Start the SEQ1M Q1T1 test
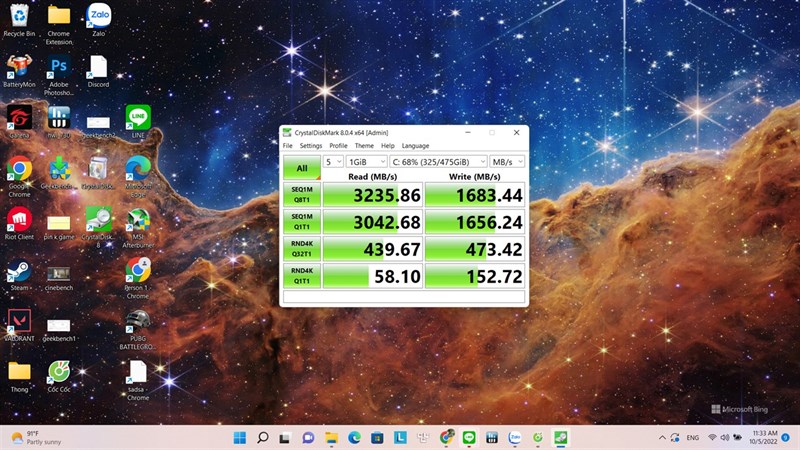The height and width of the screenshot is (450, 800). (302, 221)
